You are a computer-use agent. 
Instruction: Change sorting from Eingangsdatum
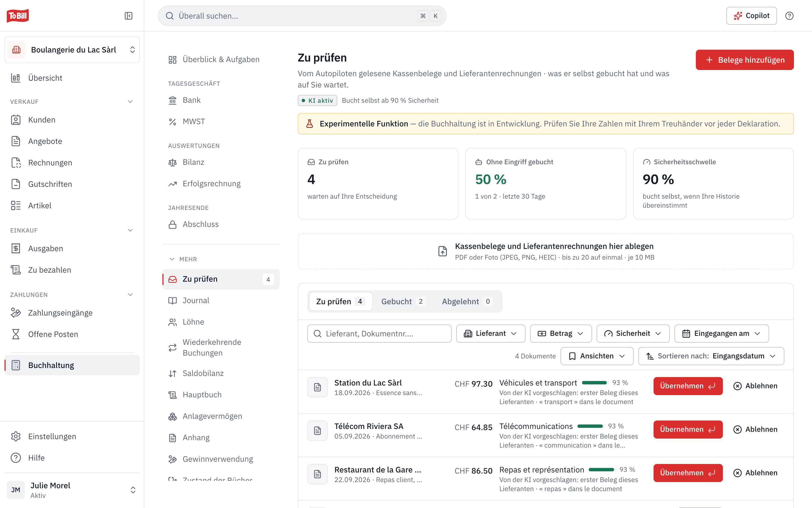click(711, 356)
